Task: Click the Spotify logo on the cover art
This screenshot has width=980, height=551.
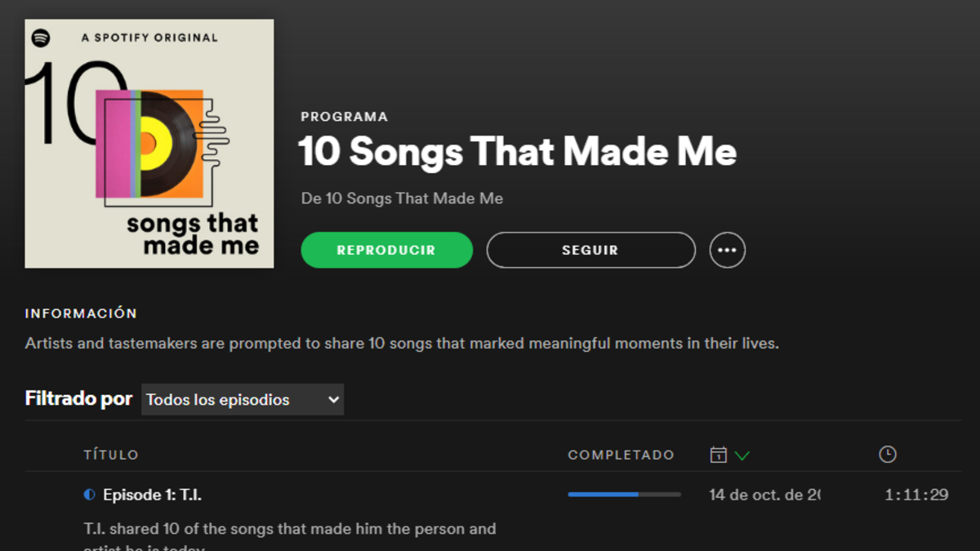Action: (41, 38)
